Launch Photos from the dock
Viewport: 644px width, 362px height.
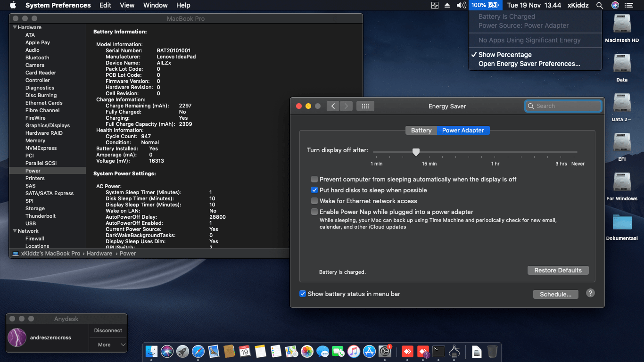[307, 352]
